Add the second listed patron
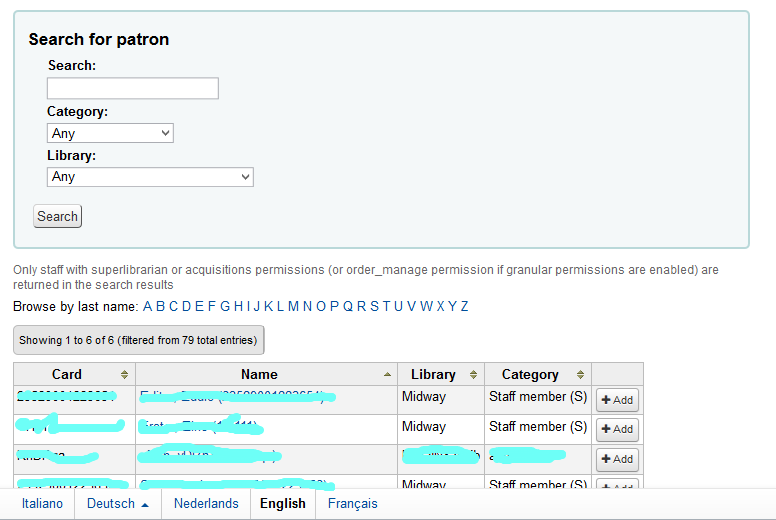 coord(617,429)
